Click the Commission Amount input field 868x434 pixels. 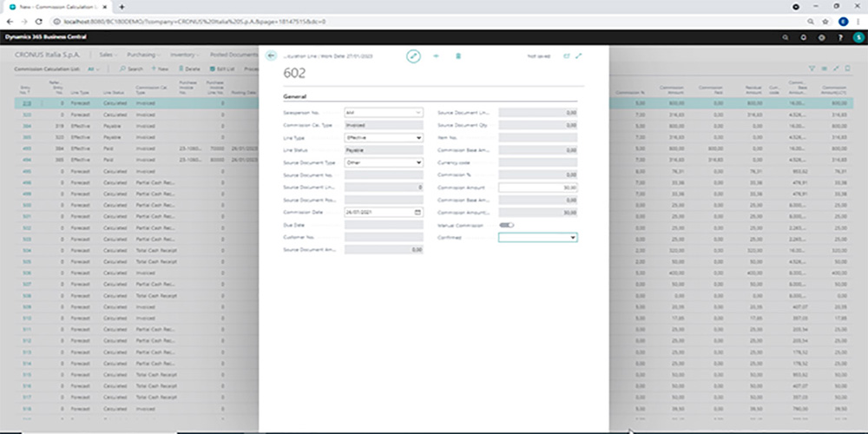[537, 187]
